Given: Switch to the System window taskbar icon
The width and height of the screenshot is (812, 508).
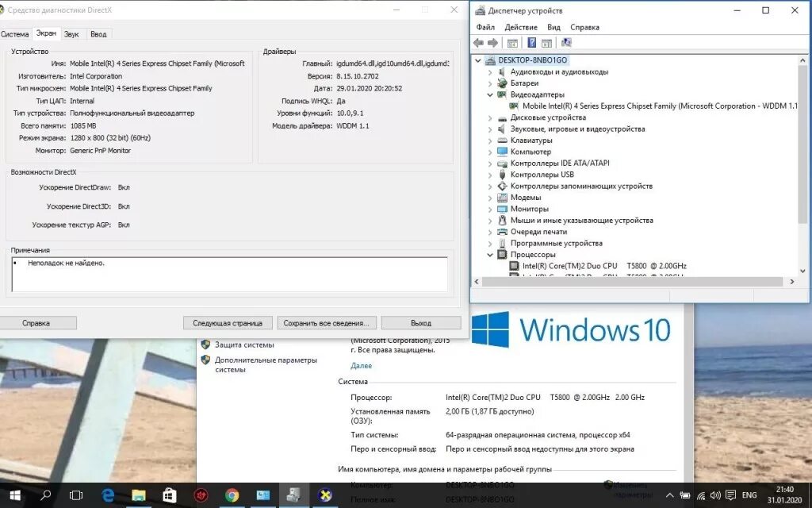Looking at the screenshot, I should 263,495.
